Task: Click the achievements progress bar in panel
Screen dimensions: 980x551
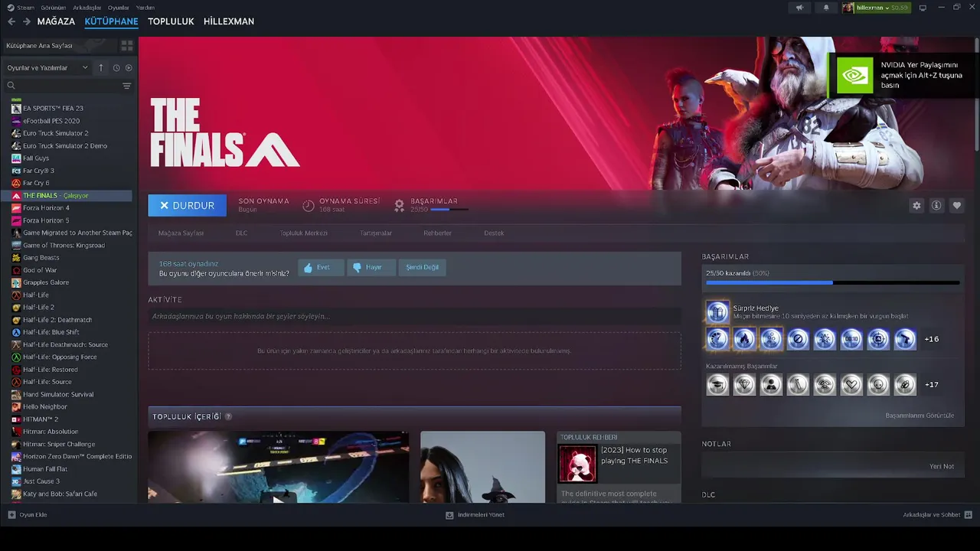Action: point(832,282)
